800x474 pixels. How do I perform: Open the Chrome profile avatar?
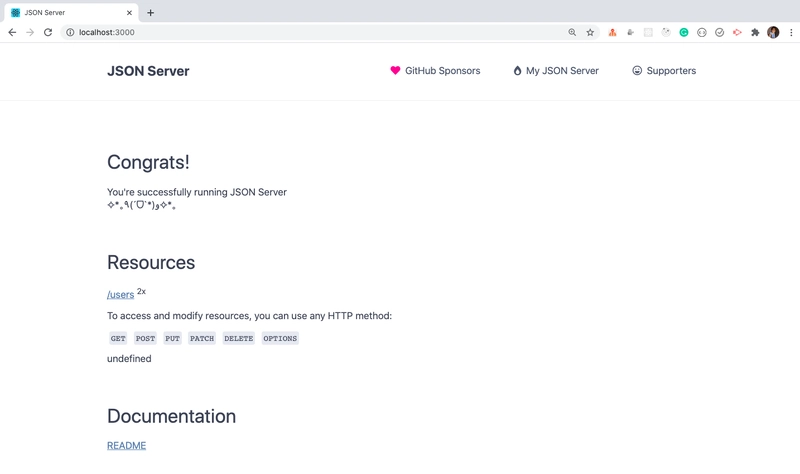pyautogui.click(x=773, y=32)
